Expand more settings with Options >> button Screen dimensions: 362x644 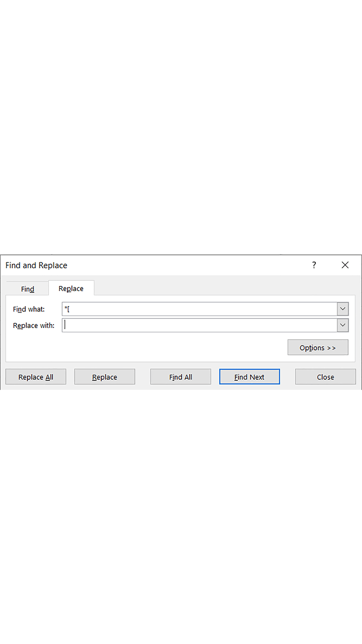click(318, 348)
